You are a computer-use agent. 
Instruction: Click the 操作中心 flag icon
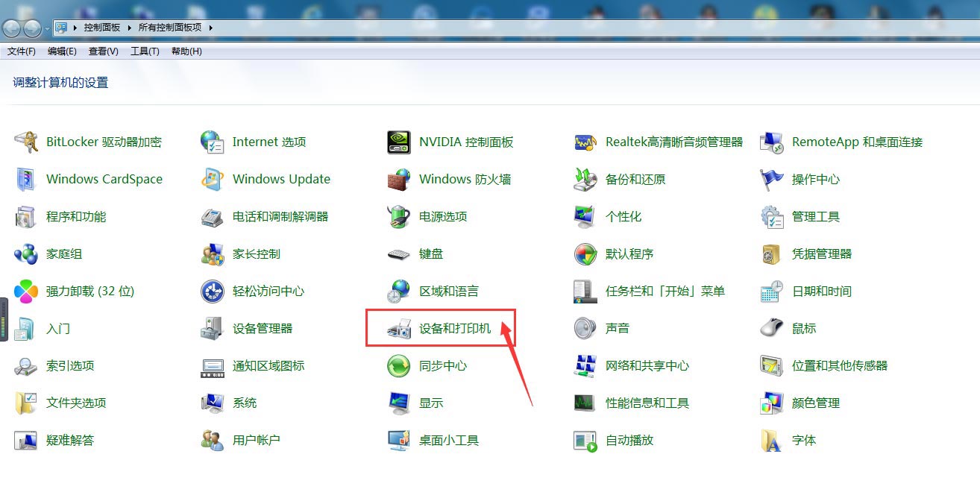click(772, 179)
